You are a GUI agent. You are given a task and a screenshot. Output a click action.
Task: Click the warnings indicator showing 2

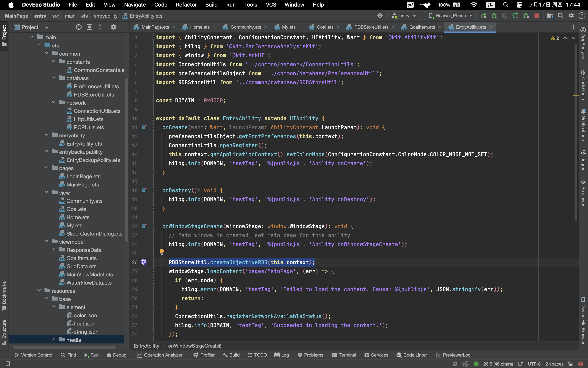[x=555, y=38]
